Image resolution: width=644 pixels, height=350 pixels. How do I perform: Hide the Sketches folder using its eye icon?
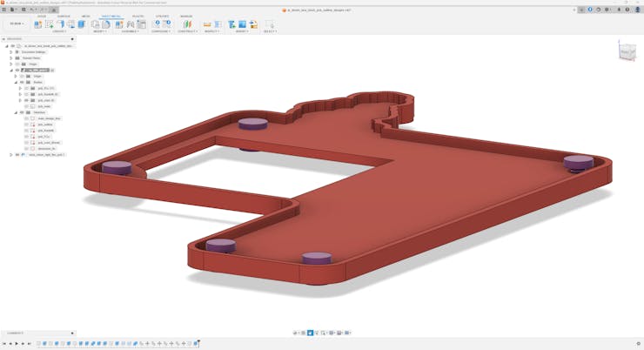pos(22,112)
